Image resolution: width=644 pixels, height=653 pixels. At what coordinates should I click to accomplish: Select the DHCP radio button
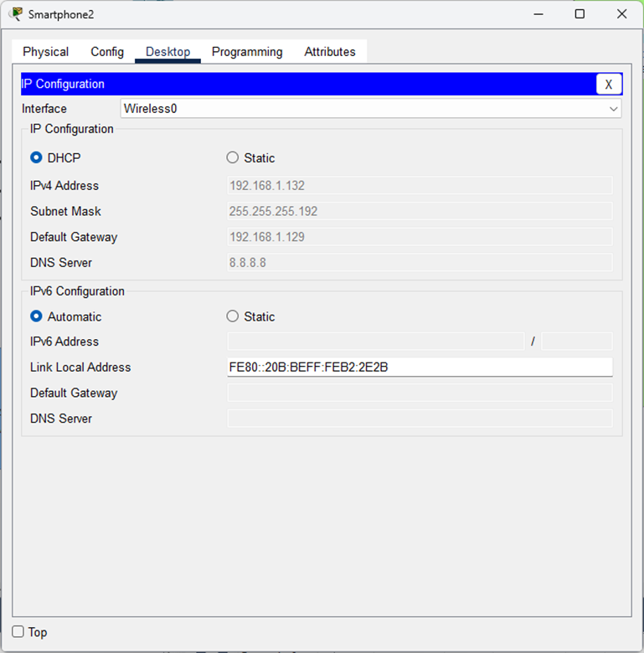tap(36, 157)
